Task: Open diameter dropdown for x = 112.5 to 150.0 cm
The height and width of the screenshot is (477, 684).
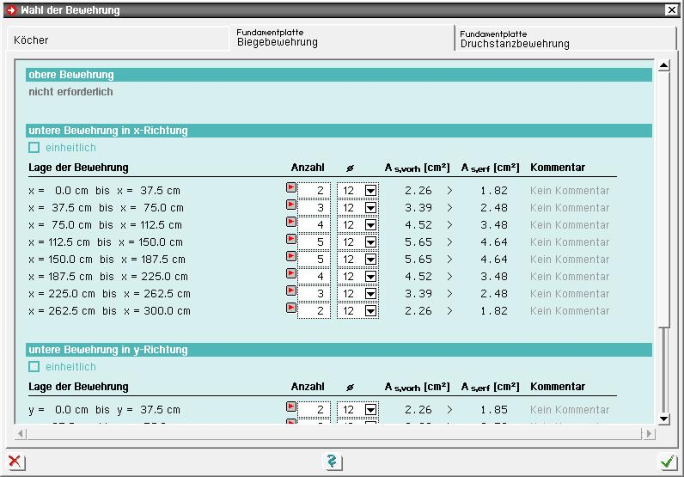Action: click(370, 242)
